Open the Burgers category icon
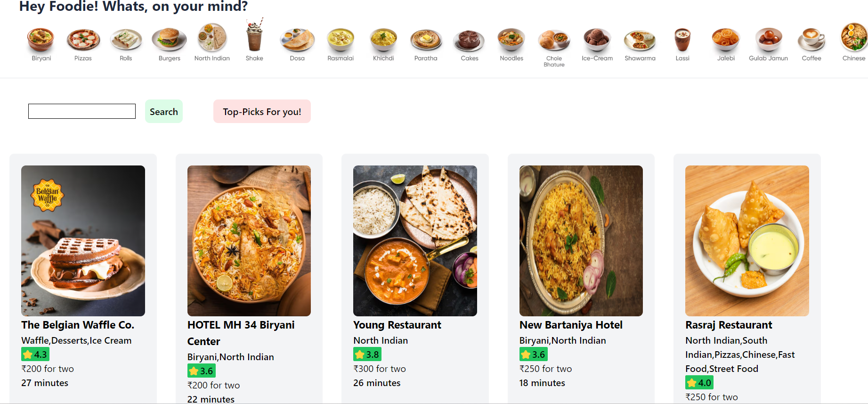The image size is (868, 404). point(169,40)
